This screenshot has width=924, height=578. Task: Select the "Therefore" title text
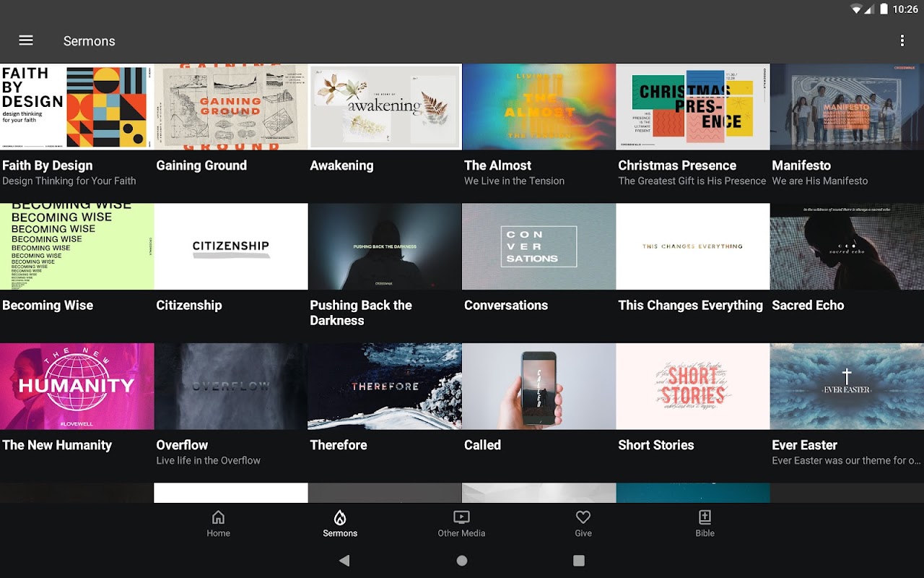click(x=339, y=445)
